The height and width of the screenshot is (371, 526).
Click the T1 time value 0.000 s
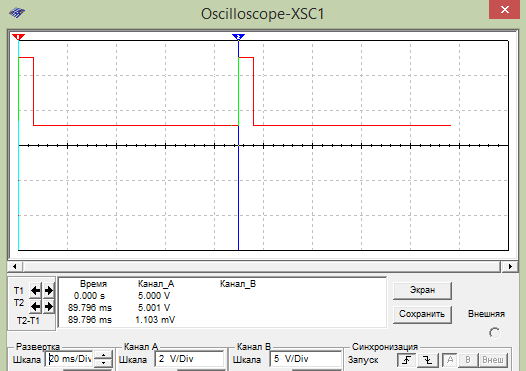point(89,296)
